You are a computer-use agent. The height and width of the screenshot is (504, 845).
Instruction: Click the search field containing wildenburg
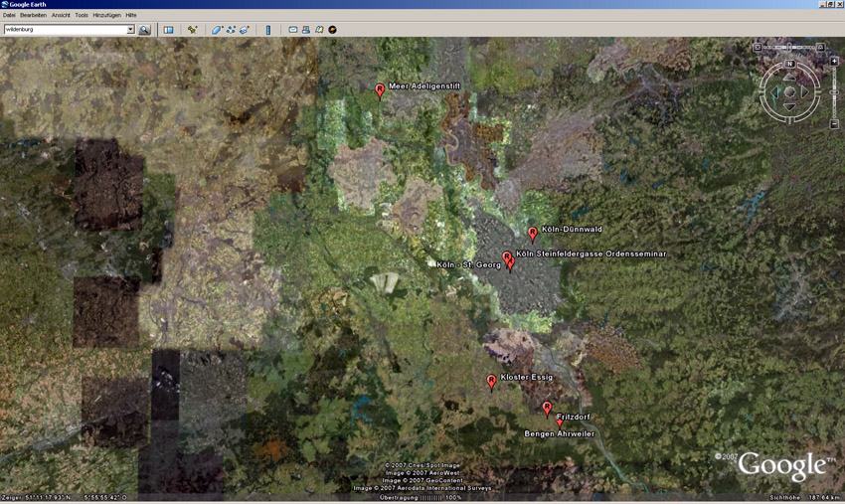pos(66,30)
